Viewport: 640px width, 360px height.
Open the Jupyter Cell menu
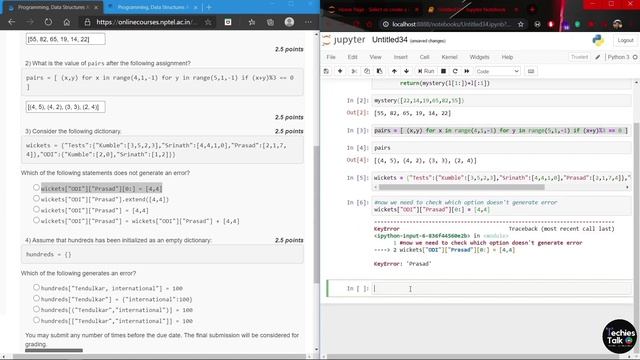point(424,57)
